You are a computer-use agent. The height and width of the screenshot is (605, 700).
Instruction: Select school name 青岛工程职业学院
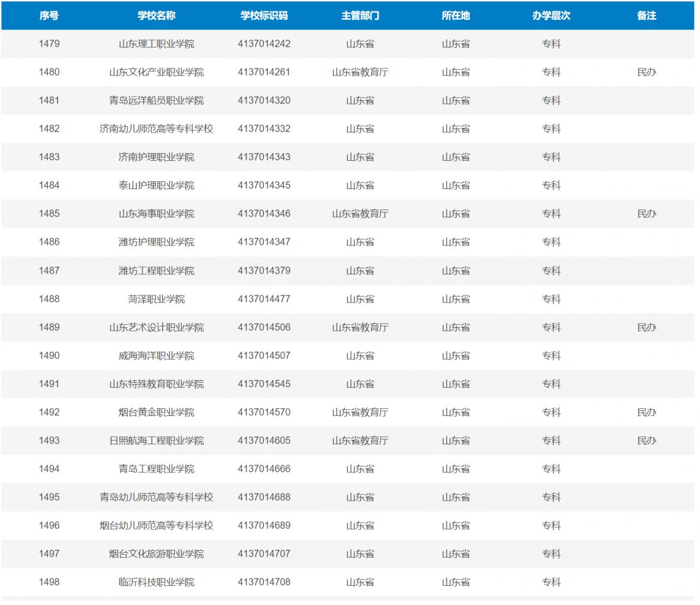pyautogui.click(x=156, y=469)
